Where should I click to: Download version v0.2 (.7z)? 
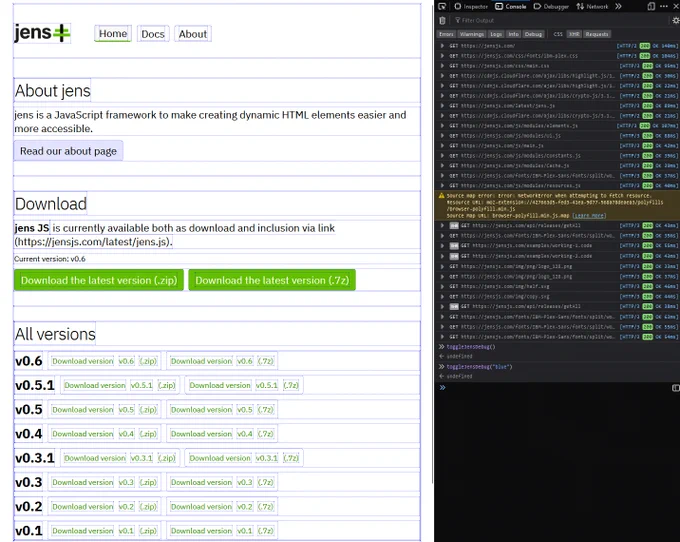[x=222, y=506]
